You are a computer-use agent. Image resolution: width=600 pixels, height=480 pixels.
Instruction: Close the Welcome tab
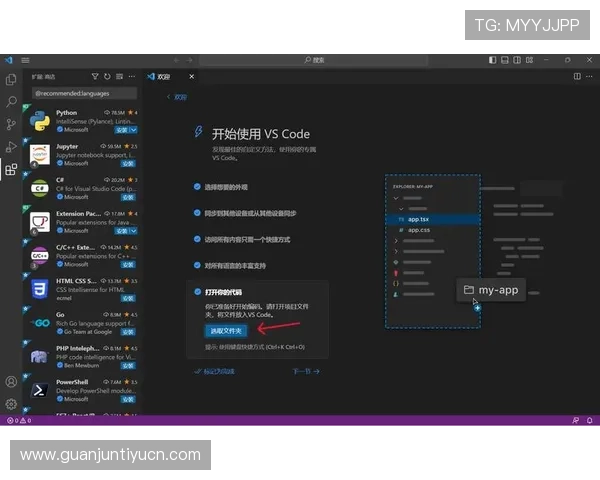[x=192, y=77]
